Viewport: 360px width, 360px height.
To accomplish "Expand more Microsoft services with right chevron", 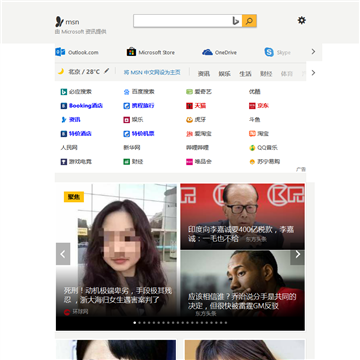I will (313, 52).
